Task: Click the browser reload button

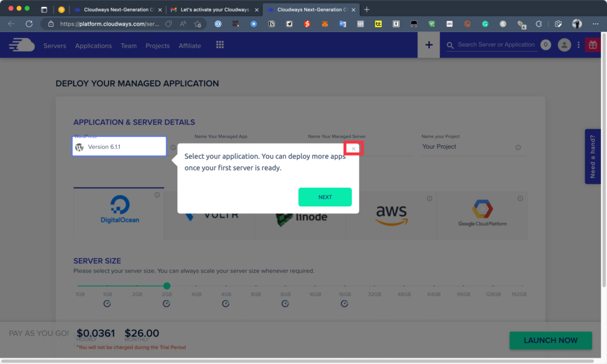Action: point(29,24)
